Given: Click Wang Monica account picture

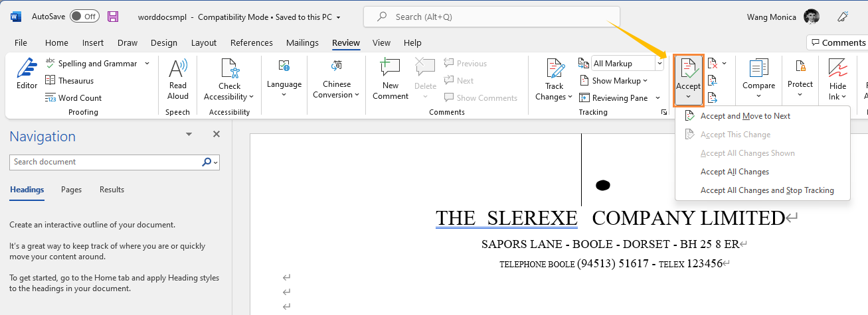Looking at the screenshot, I should (811, 17).
